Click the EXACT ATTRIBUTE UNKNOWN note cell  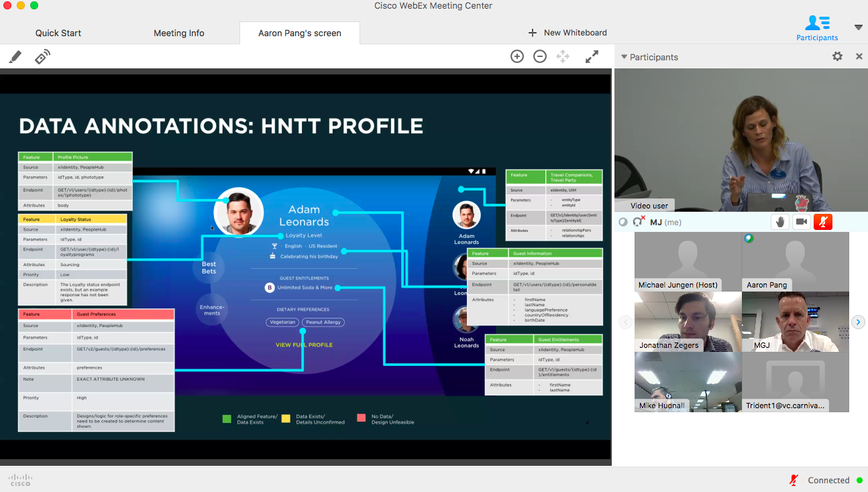(x=124, y=383)
